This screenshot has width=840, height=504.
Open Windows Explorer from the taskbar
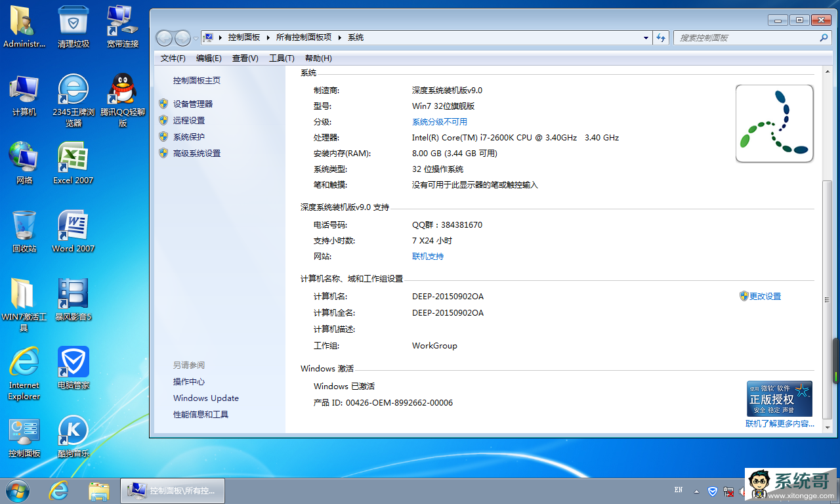point(99,490)
